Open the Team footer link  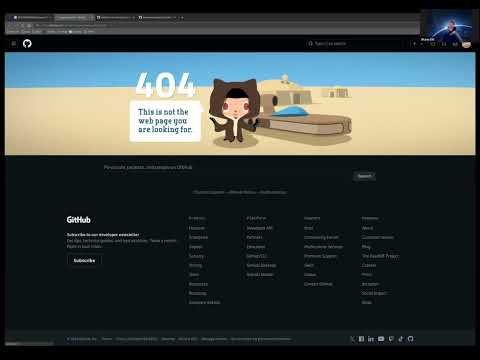tap(194, 275)
